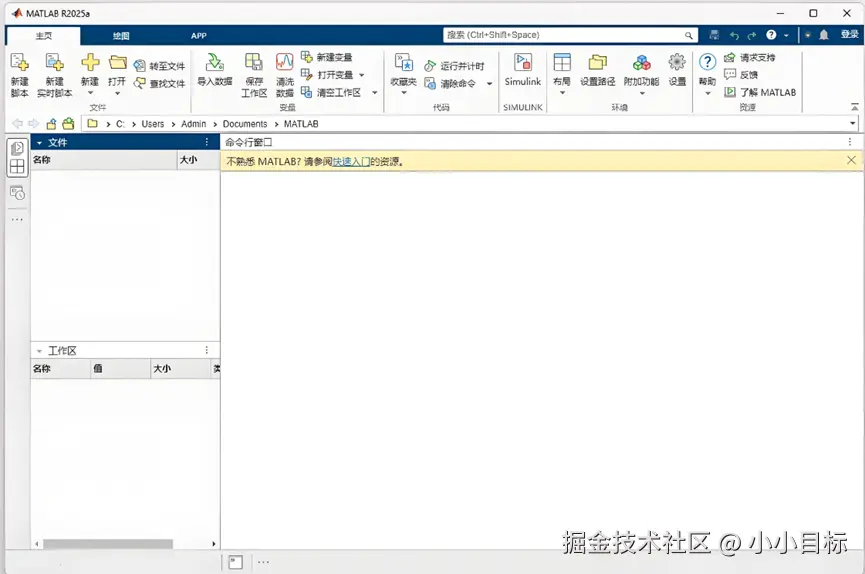Open 设置 gear settings
The width and height of the screenshot is (865, 574).
click(677, 70)
